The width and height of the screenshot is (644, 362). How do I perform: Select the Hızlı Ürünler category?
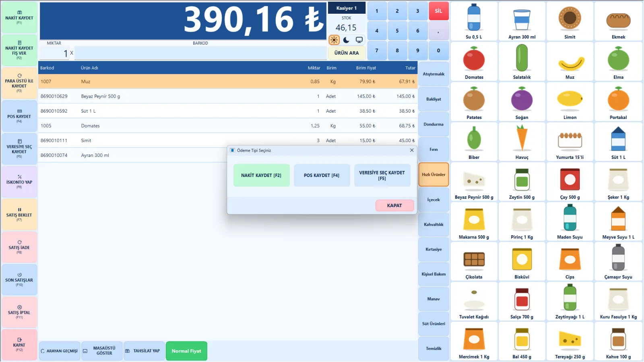point(433,175)
